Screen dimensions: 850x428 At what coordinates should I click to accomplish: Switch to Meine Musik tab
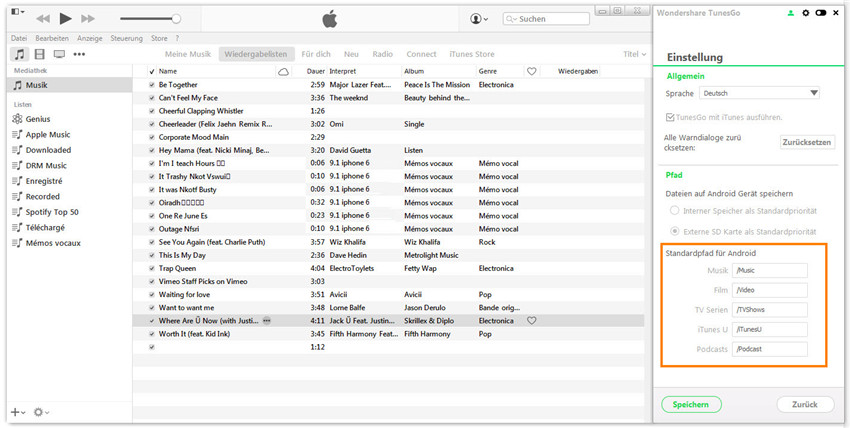click(188, 54)
